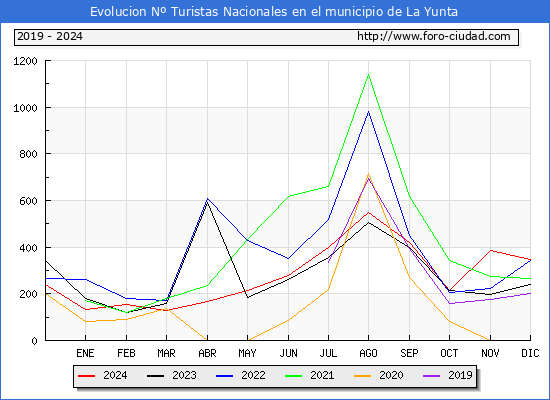Click the OCT month axis label
The image size is (550, 400).
click(x=449, y=353)
